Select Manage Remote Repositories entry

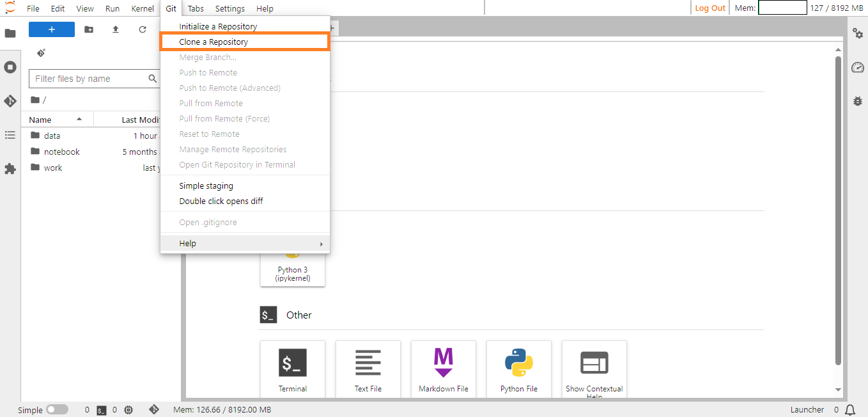pos(245,149)
